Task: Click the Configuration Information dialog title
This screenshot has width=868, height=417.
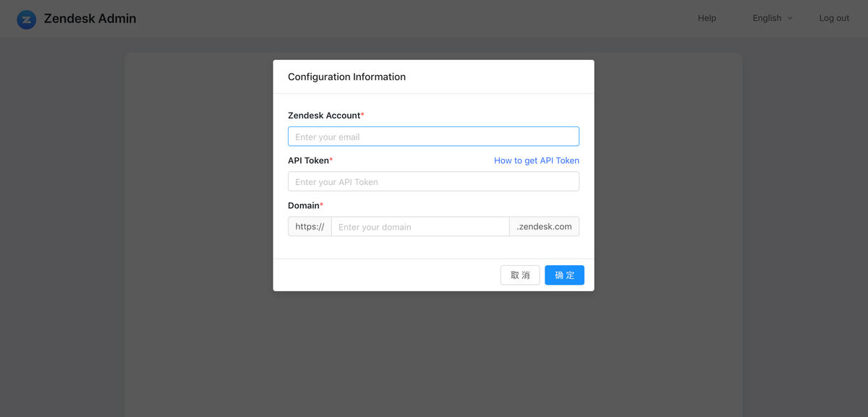Action: tap(346, 77)
